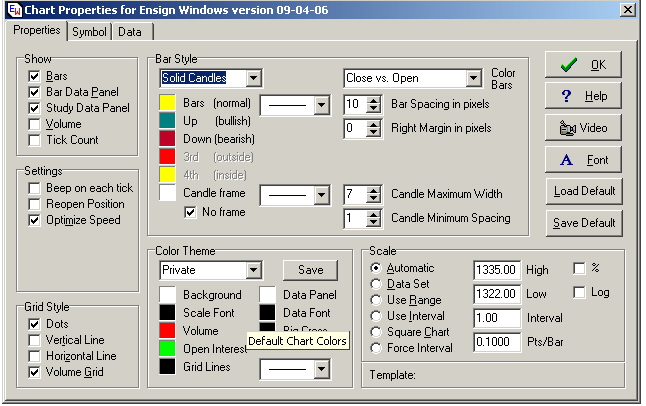Toggle Dots grid style checkbox

pyautogui.click(x=34, y=324)
